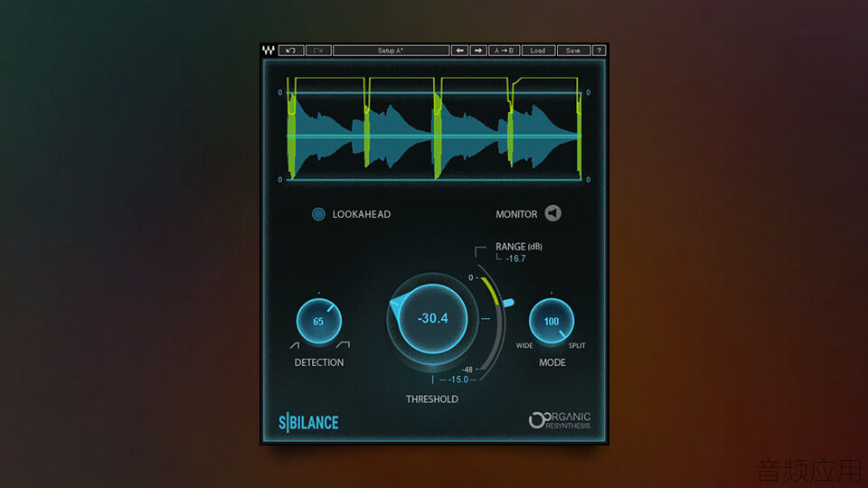The height and width of the screenshot is (488, 868).
Task: Undo the last change in toolbar
Action: [290, 51]
